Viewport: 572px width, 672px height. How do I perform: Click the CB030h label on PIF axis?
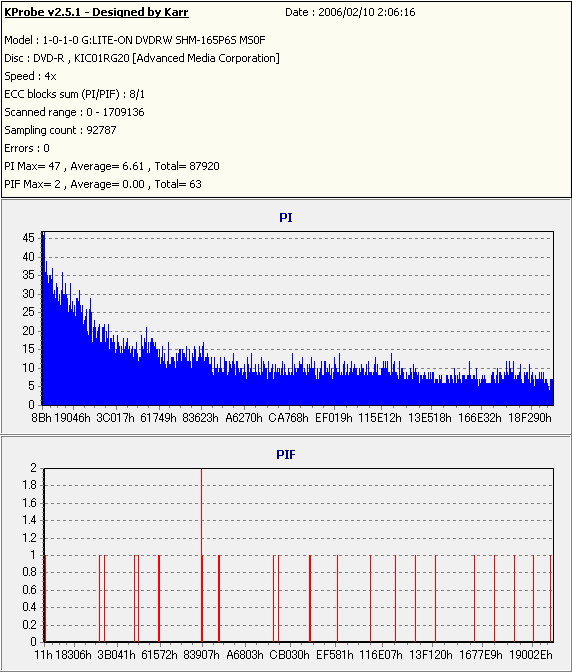tap(289, 655)
